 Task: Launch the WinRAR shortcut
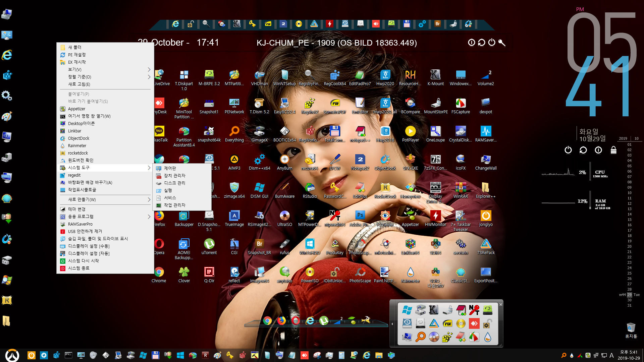click(x=461, y=190)
